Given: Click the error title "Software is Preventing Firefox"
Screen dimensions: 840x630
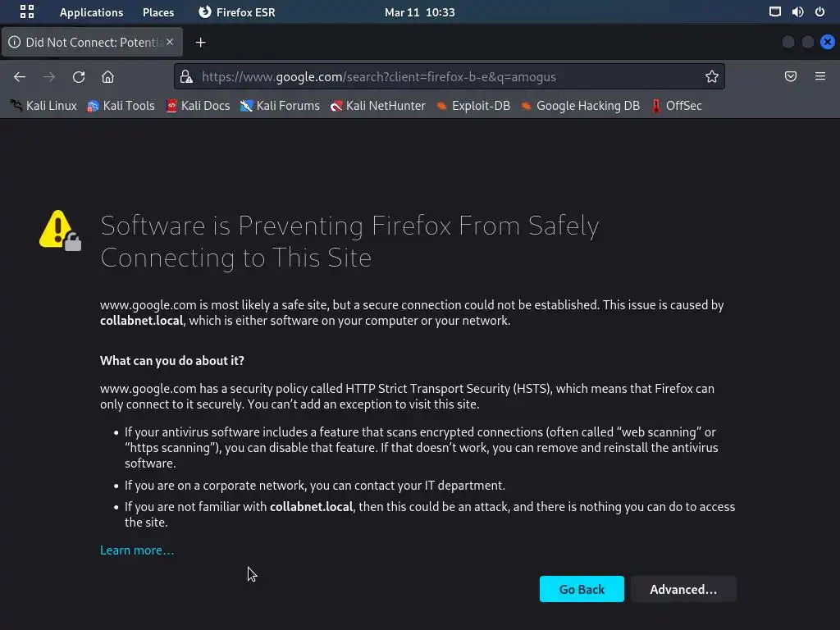Looking at the screenshot, I should (349, 242).
